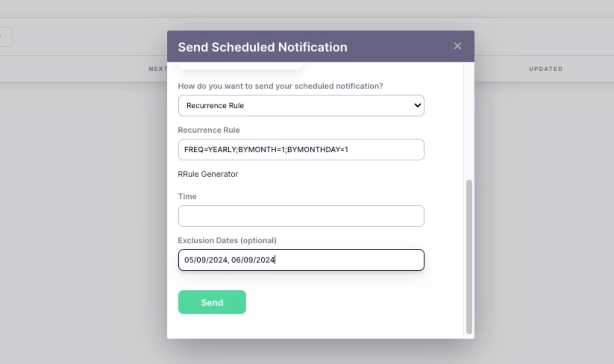Click the Send Scheduled Notification title text

(x=262, y=47)
